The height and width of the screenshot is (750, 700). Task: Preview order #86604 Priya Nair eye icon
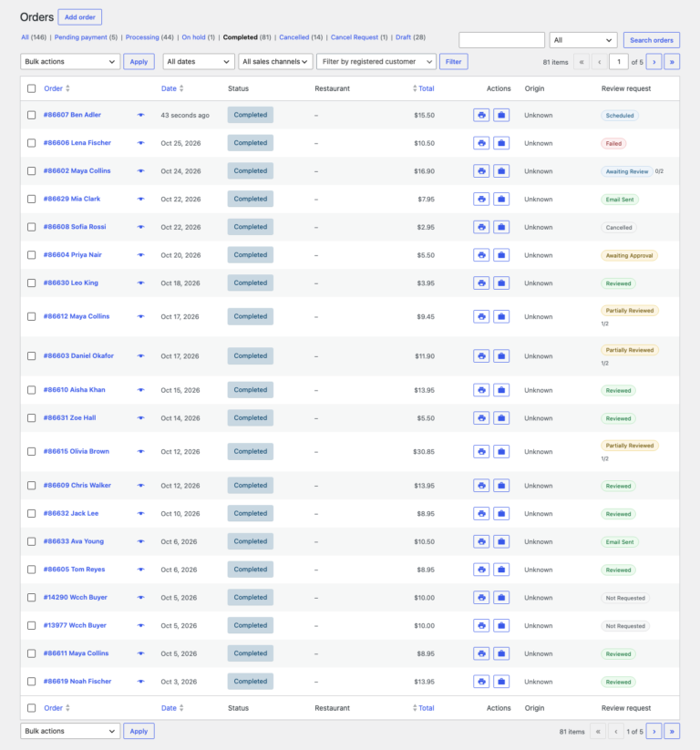click(140, 255)
